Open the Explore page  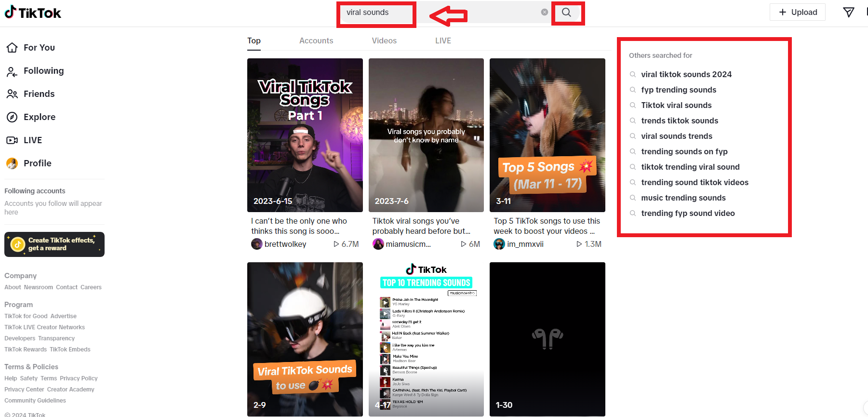coord(31,117)
